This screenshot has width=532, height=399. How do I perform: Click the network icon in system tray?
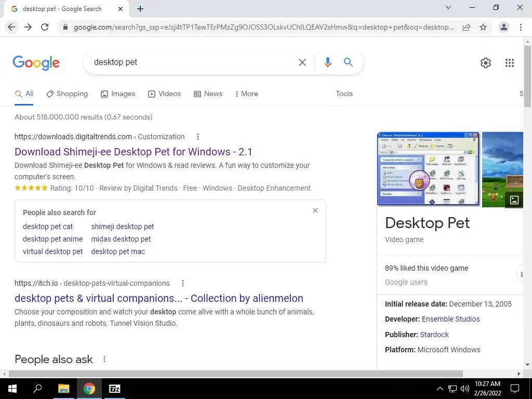(x=453, y=389)
